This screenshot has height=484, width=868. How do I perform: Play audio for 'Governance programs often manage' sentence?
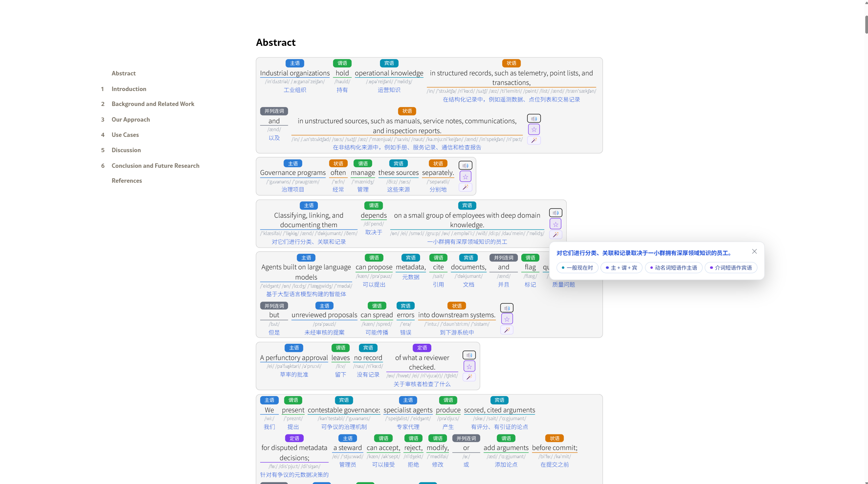coord(465,165)
